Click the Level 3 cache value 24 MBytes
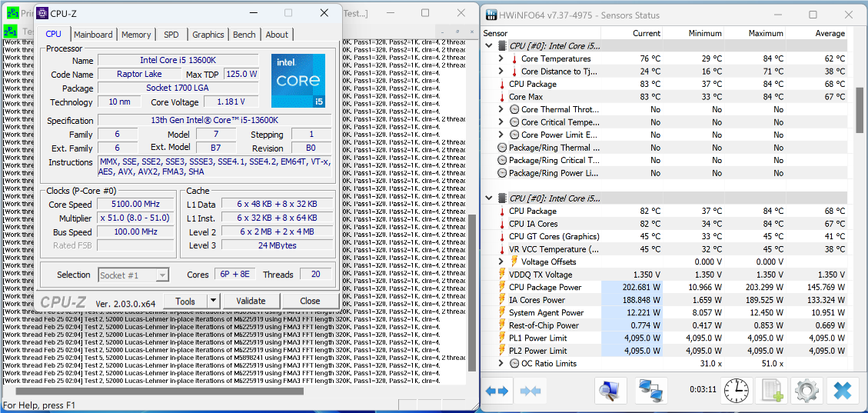Image resolution: width=868 pixels, height=413 pixels. pyautogui.click(x=277, y=245)
